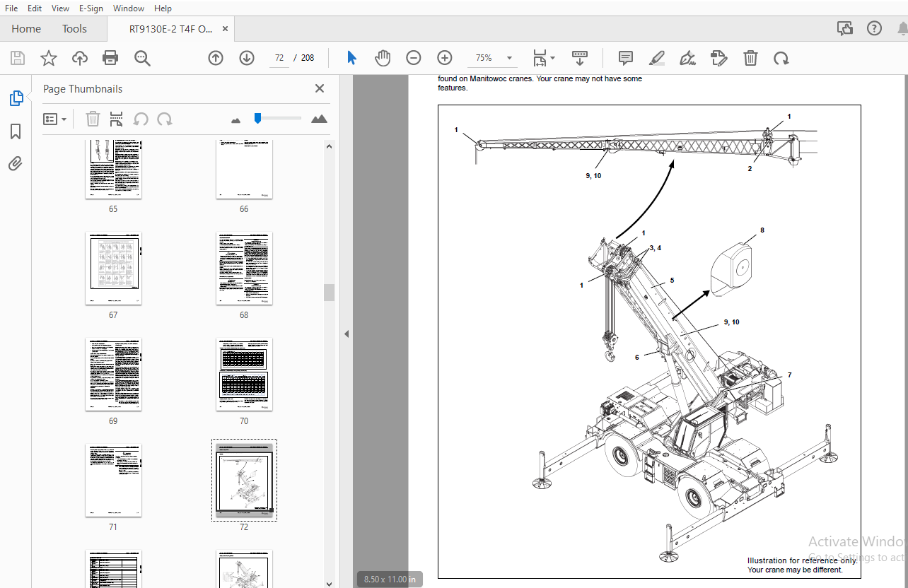
Task: Select page 68 thumbnail
Action: coord(244,269)
